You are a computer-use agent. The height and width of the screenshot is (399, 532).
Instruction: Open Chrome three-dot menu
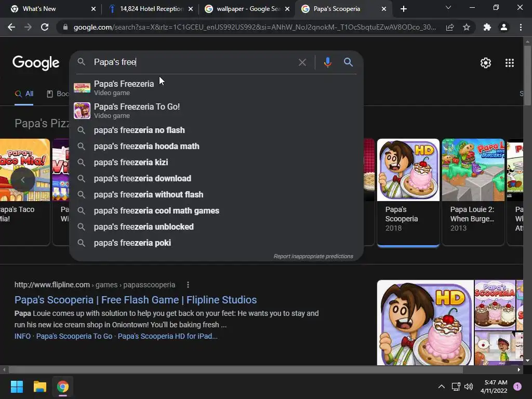tap(521, 27)
